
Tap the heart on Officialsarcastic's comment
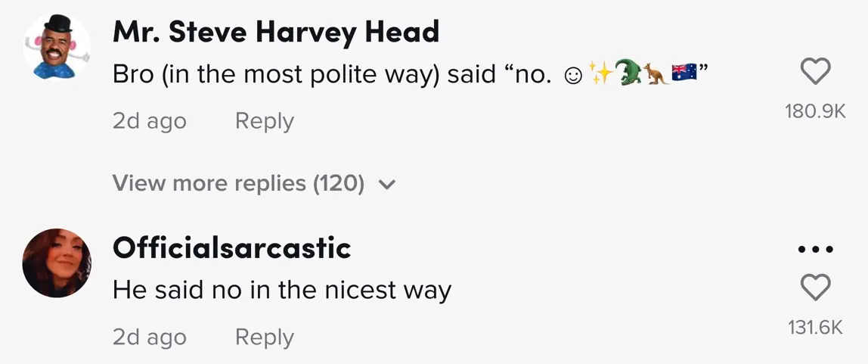[814, 288]
